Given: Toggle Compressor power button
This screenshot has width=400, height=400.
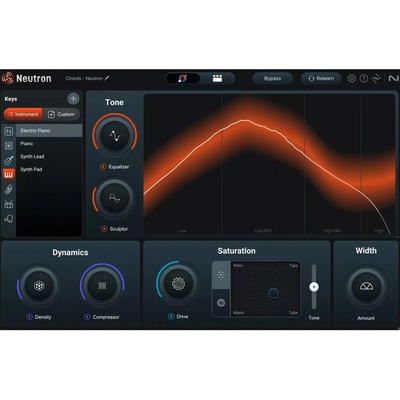Looking at the screenshot, I should 87,317.
